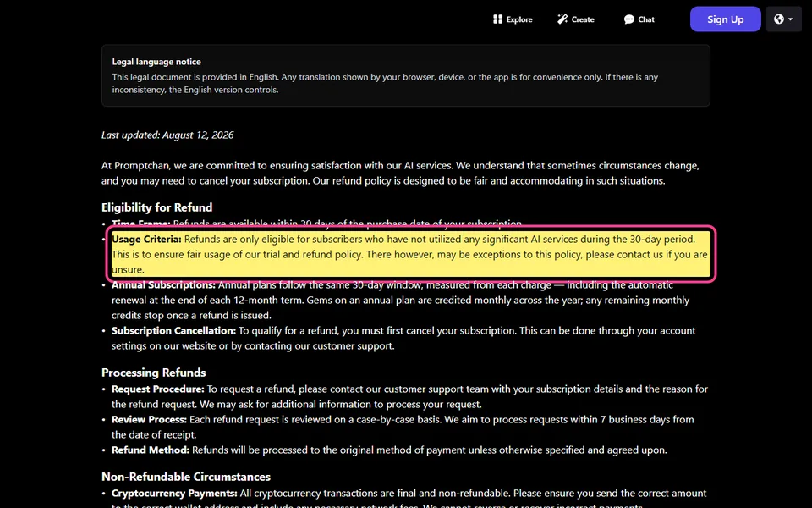Click the Subscription Cancellation bullet label
Screen dimensions: 812x508
tap(173, 331)
